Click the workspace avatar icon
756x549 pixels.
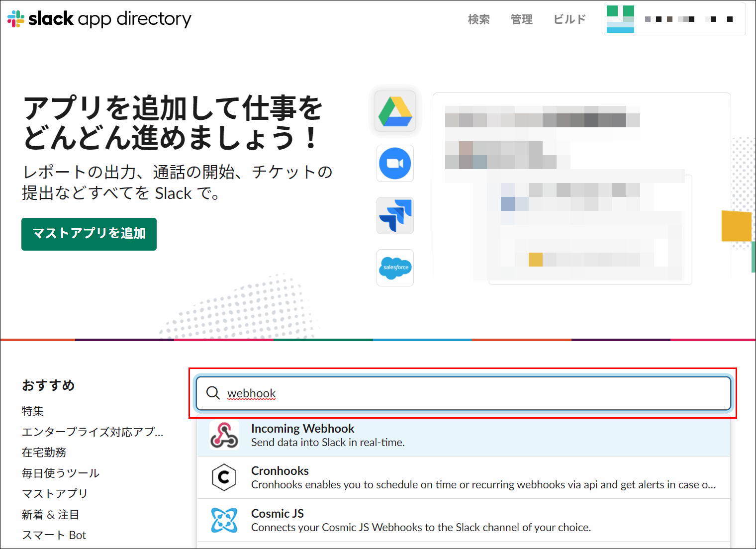620,19
